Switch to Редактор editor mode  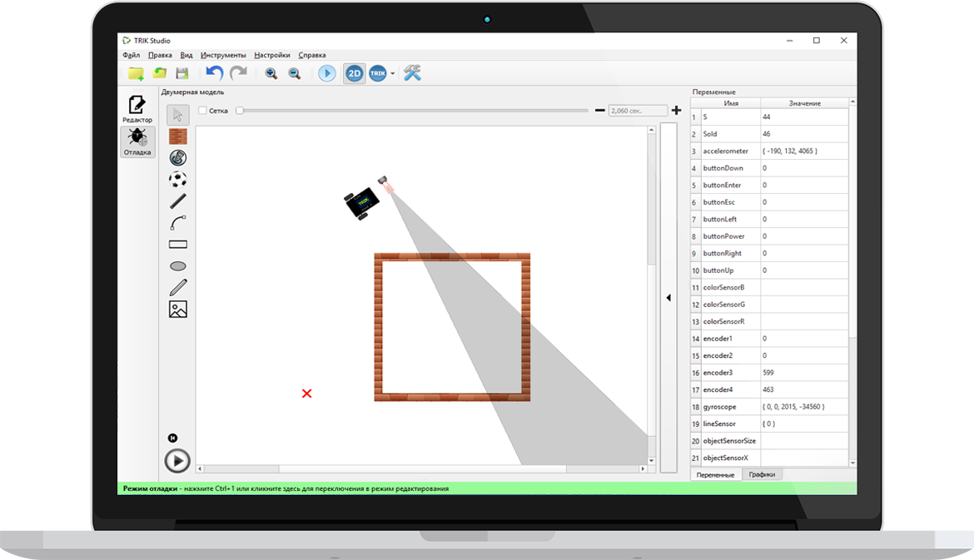click(137, 109)
